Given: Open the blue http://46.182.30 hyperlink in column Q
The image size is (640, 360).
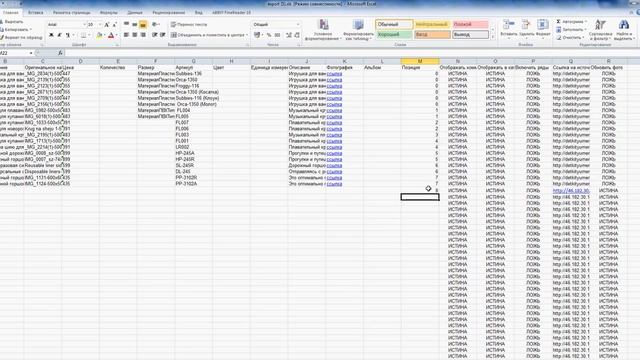Looking at the screenshot, I should coord(571,191).
